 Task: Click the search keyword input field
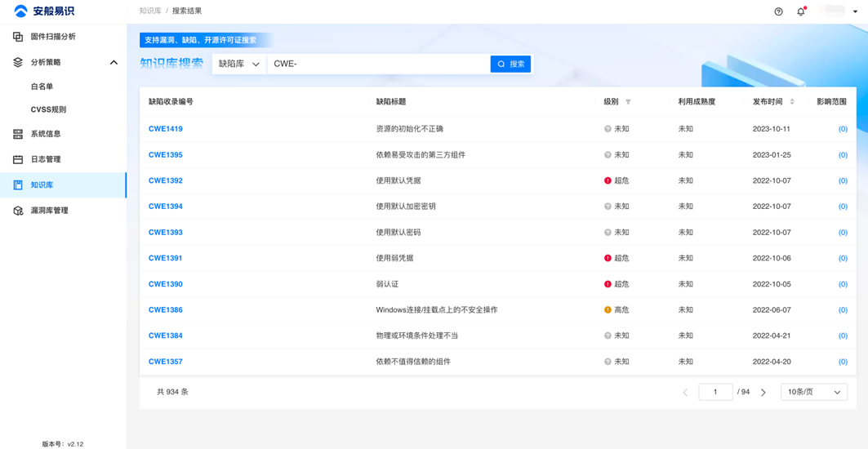[378, 64]
